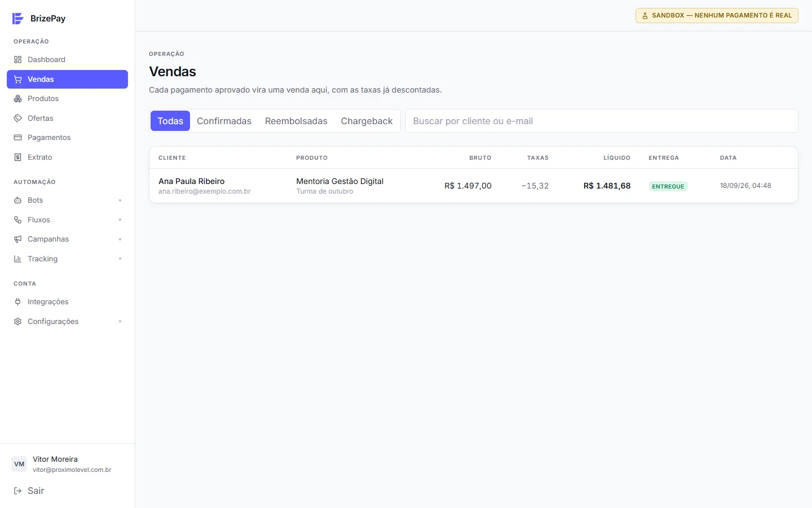Show the Reembolsadas sales tab
Image resolution: width=812 pixels, height=508 pixels.
pos(296,121)
